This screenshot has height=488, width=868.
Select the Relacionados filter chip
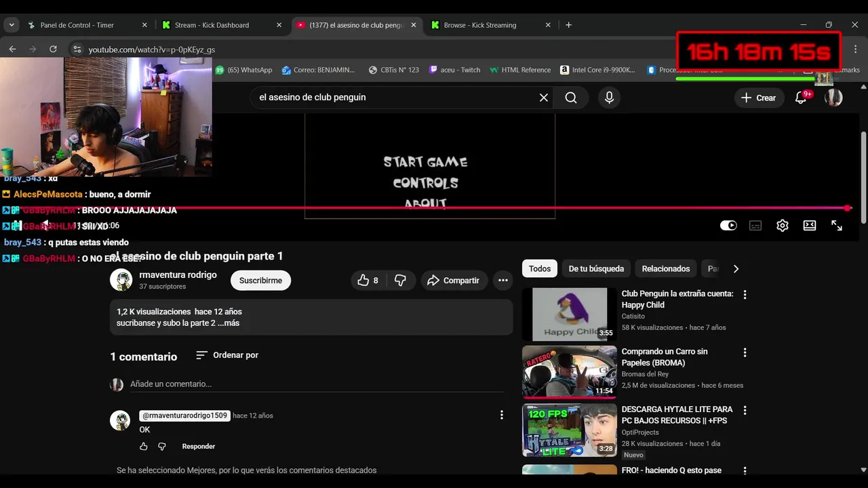pos(666,269)
